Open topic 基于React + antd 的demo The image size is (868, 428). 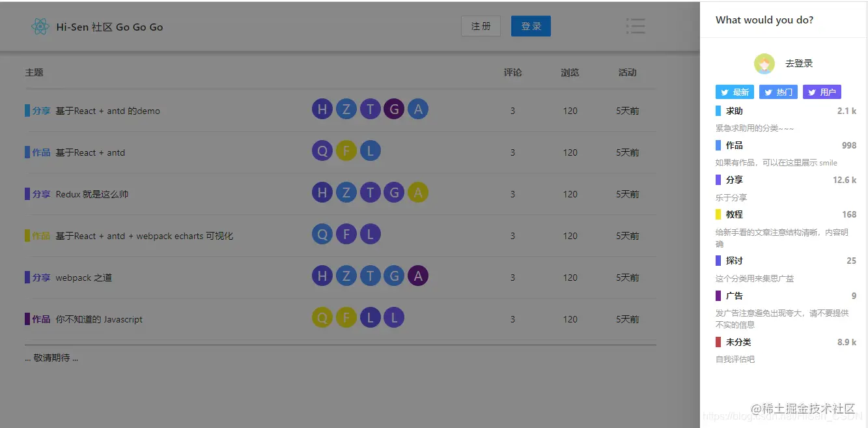pyautogui.click(x=107, y=111)
